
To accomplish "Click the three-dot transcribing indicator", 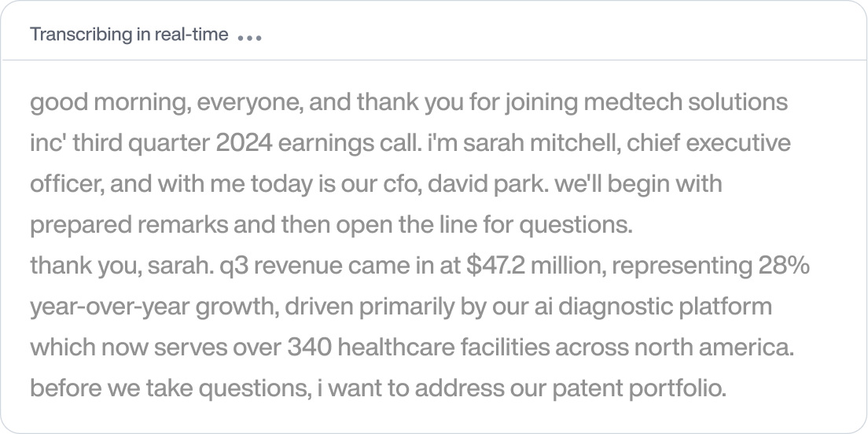I will [x=249, y=38].
